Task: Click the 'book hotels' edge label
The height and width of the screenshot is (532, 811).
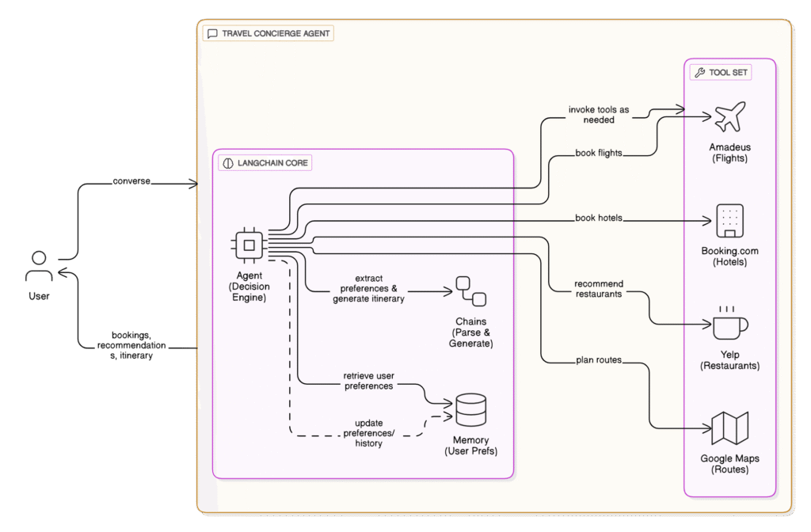Action: 599,218
